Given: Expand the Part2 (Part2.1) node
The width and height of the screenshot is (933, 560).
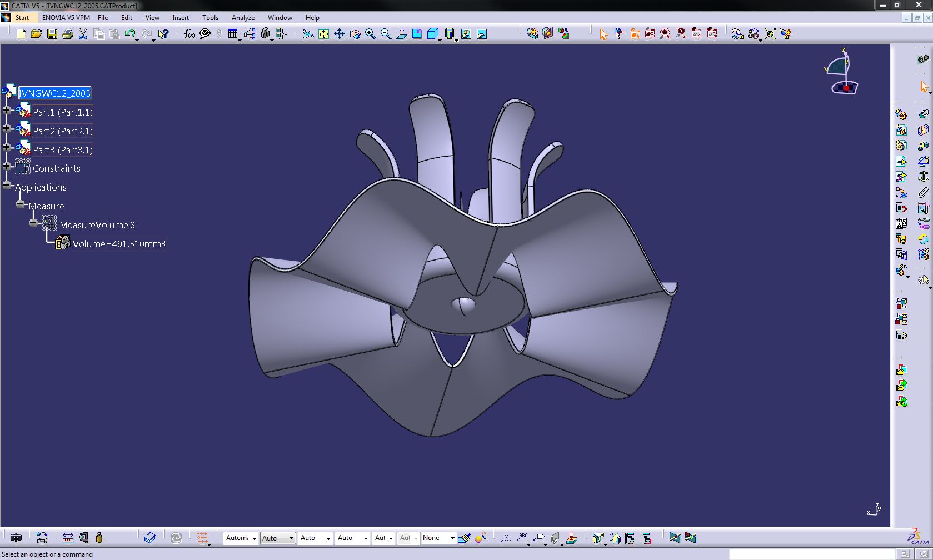Looking at the screenshot, I should 7,129.
